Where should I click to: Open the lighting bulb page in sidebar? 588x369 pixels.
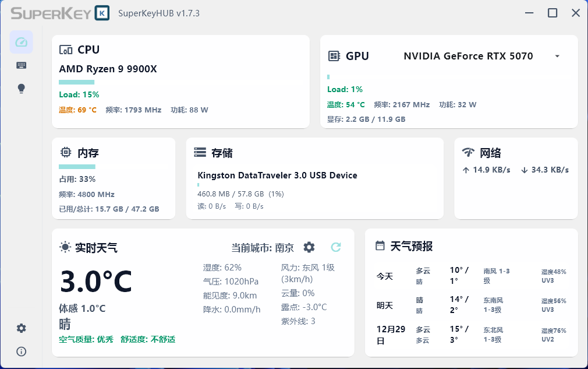22,89
